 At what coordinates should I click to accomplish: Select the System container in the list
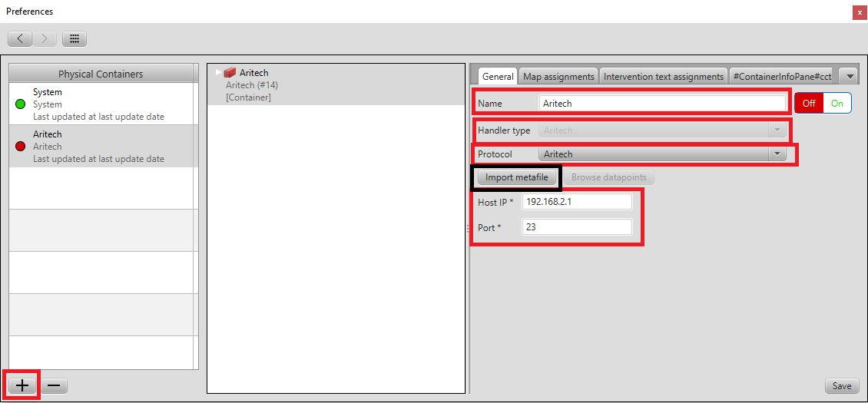click(100, 104)
